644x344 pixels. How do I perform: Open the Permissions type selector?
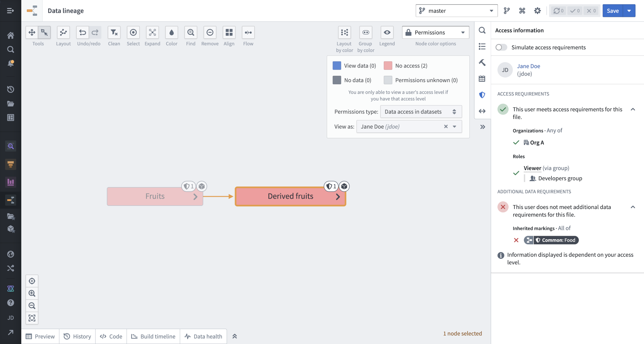(421, 112)
